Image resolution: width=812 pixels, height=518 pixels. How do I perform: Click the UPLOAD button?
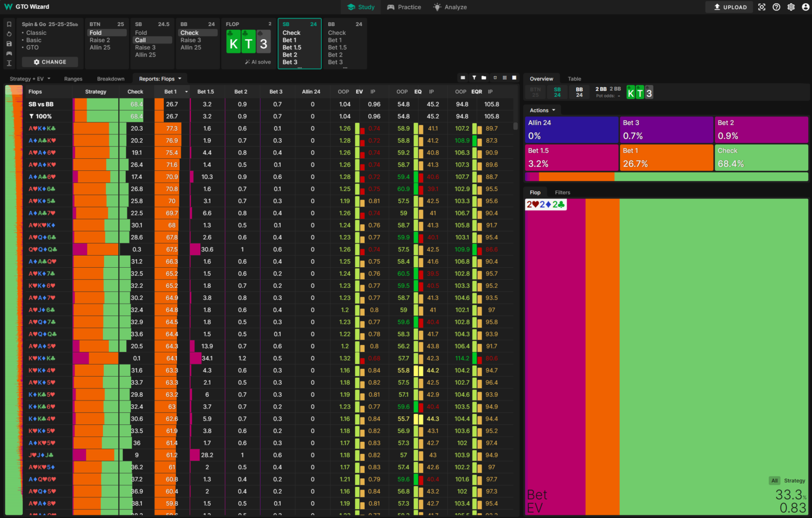coord(730,7)
